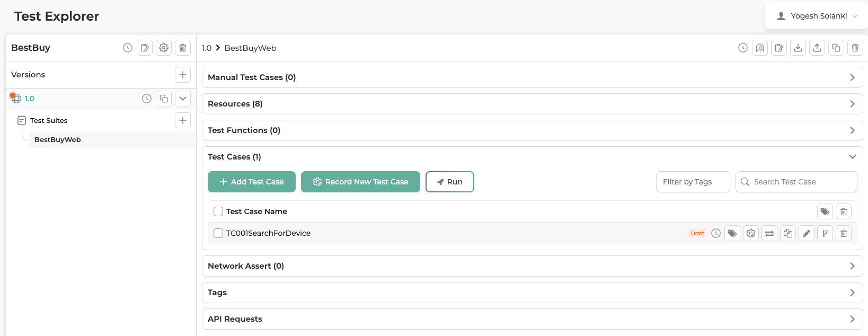The image size is (868, 336).
Task: Expand Test Functions (0) section
Action: pyautogui.click(x=533, y=130)
